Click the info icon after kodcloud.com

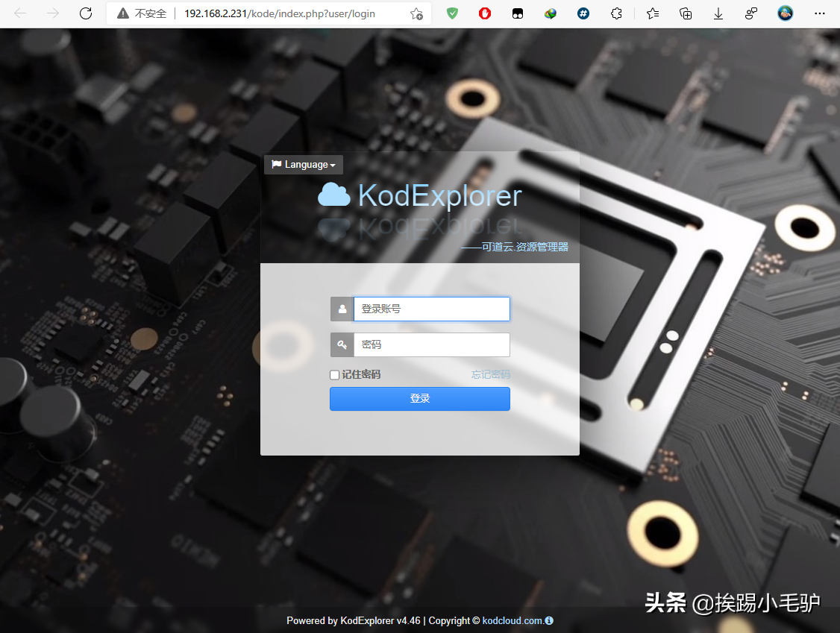point(549,620)
